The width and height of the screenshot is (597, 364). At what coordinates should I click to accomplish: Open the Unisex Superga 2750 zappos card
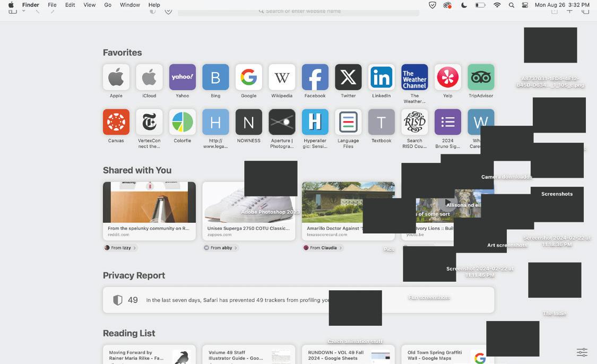(x=249, y=211)
